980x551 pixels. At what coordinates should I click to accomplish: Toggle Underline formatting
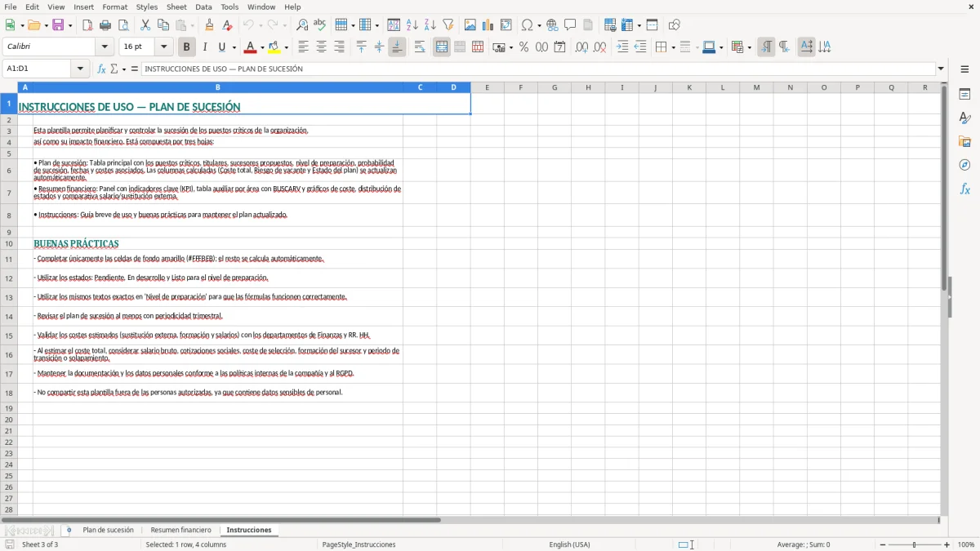pos(221,47)
